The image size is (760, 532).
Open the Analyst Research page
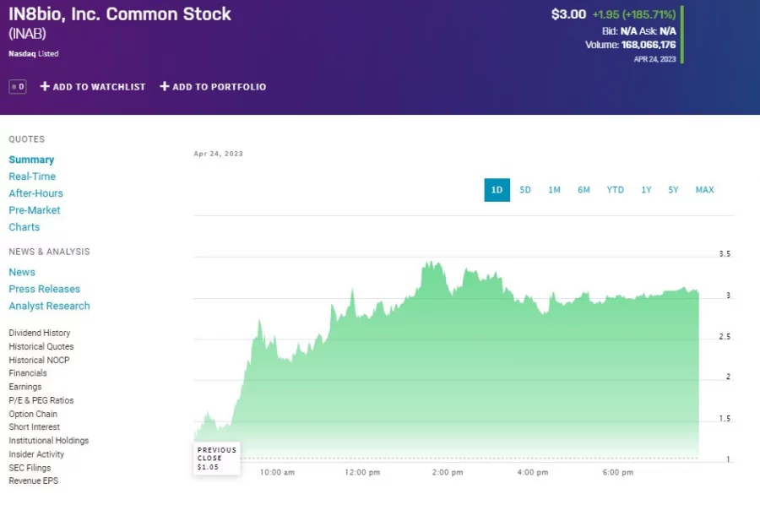(49, 306)
